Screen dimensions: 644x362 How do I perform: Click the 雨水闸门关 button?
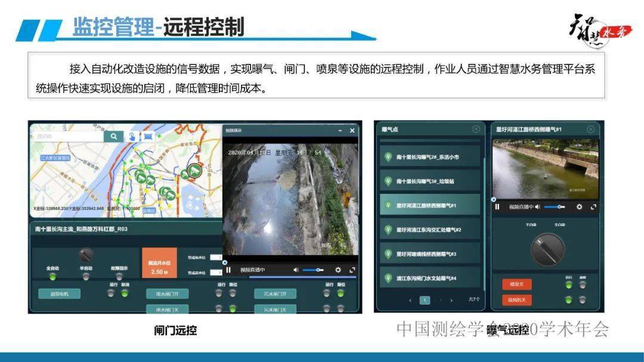pyautogui.click(x=168, y=309)
